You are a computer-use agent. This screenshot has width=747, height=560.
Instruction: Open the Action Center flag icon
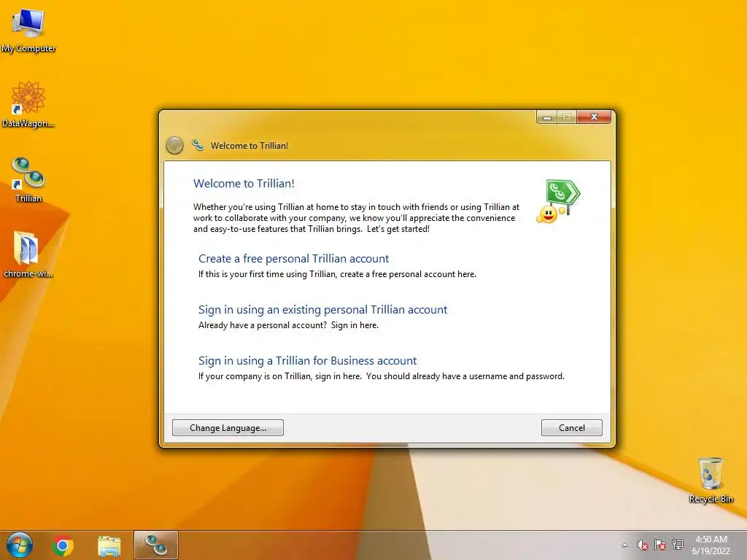(x=659, y=545)
